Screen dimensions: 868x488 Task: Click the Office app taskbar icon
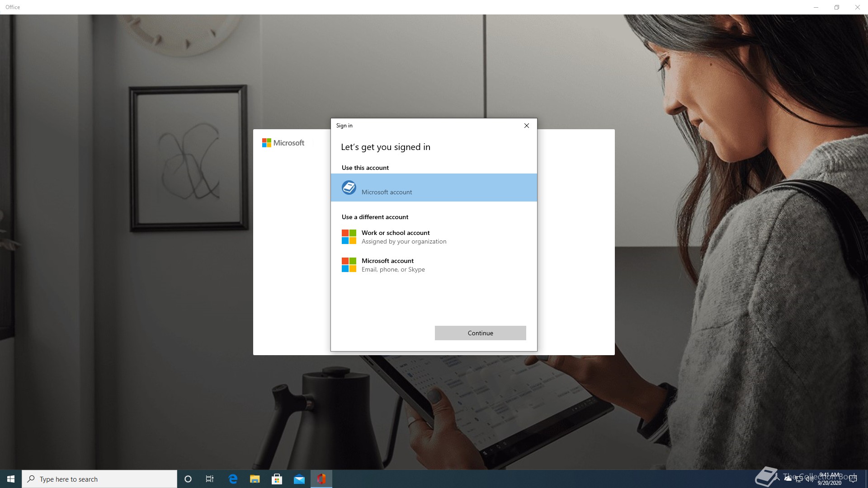[321, 479]
